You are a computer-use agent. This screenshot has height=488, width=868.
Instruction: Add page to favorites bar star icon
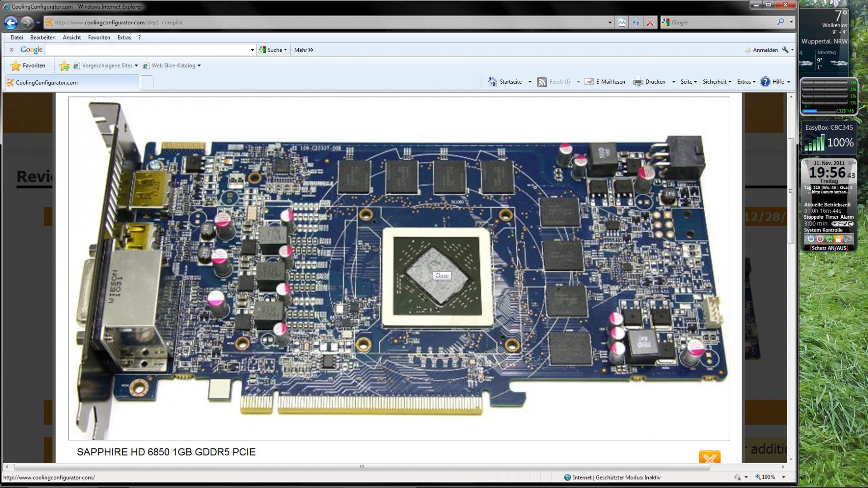coord(64,66)
